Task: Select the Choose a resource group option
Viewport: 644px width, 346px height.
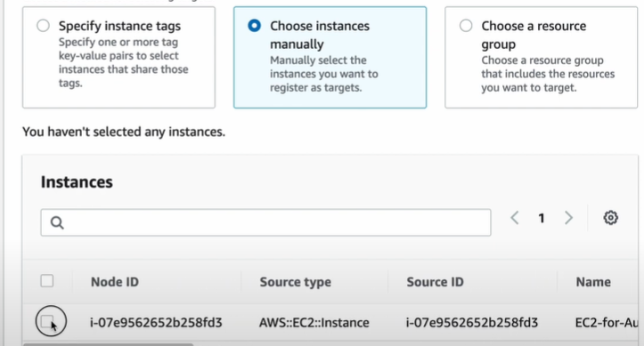Action: 466,26
